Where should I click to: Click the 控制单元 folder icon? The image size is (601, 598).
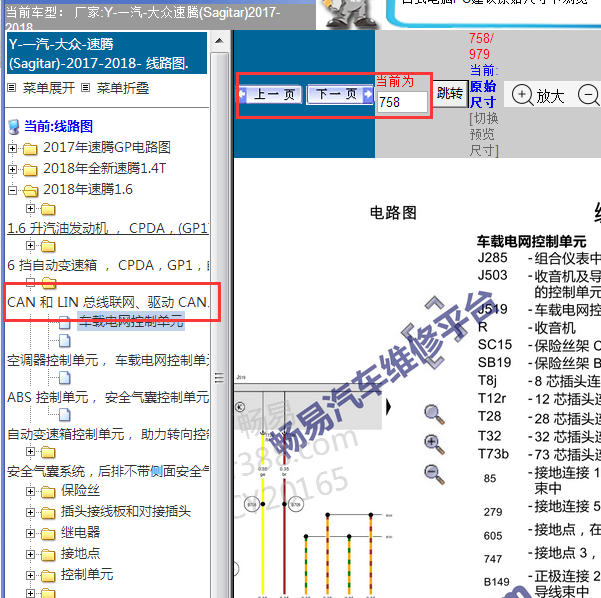tap(48, 576)
